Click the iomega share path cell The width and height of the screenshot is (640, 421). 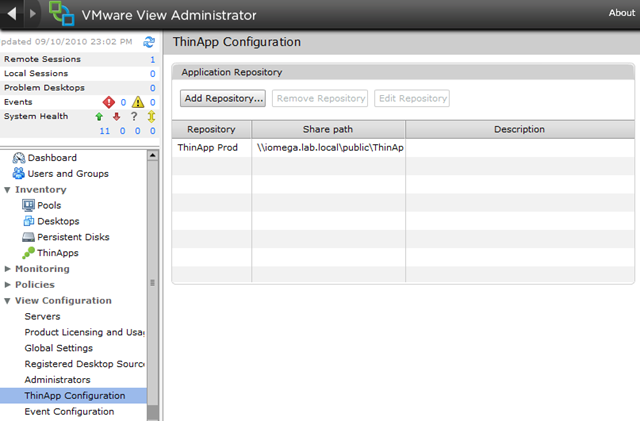pyautogui.click(x=330, y=148)
